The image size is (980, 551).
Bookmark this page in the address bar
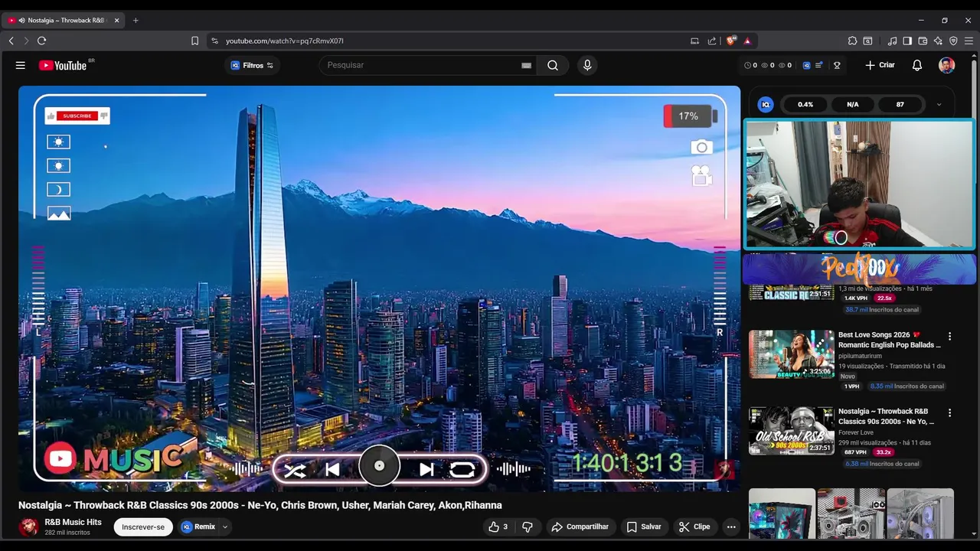click(x=194, y=41)
